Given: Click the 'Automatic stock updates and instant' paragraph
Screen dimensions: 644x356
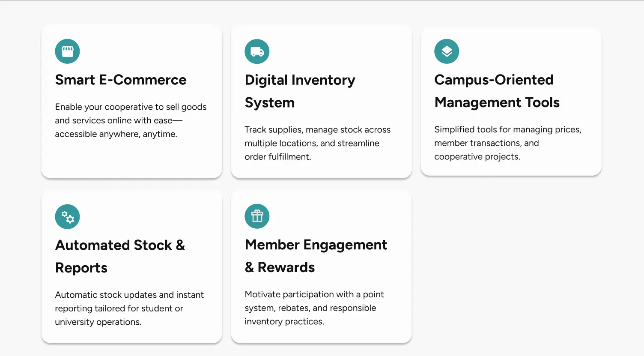Looking at the screenshot, I should pos(129,308).
